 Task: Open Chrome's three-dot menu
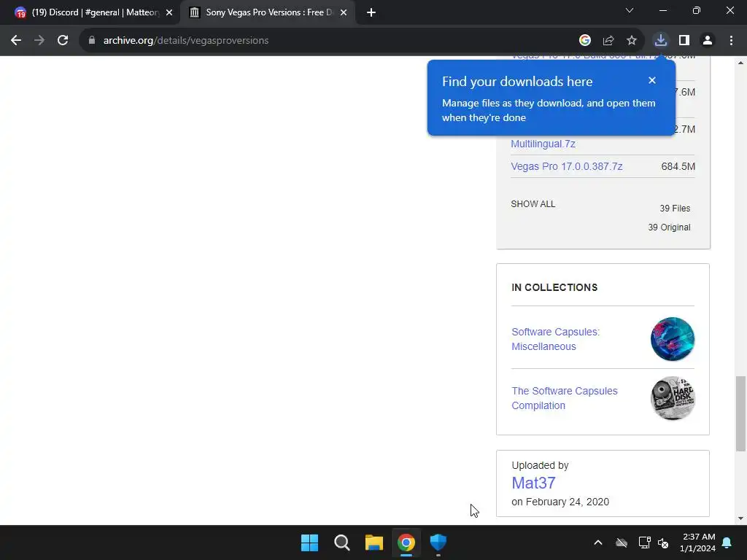coord(731,41)
